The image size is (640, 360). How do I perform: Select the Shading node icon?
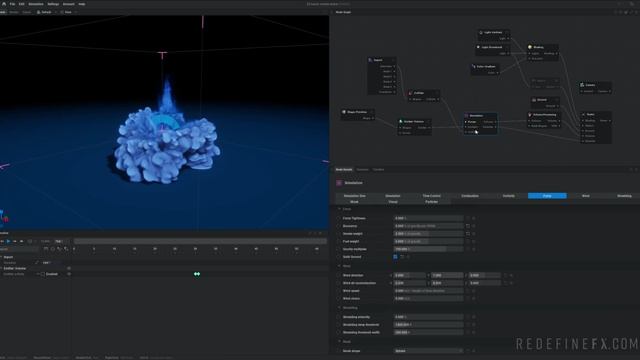tap(530, 47)
